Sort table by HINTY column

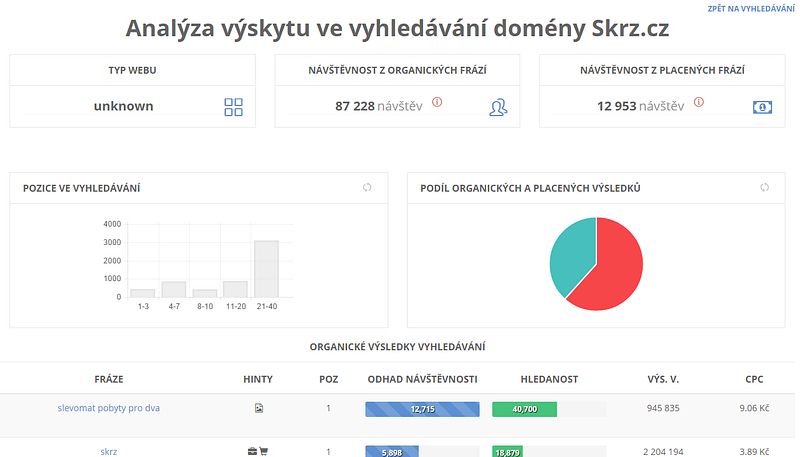click(x=258, y=379)
